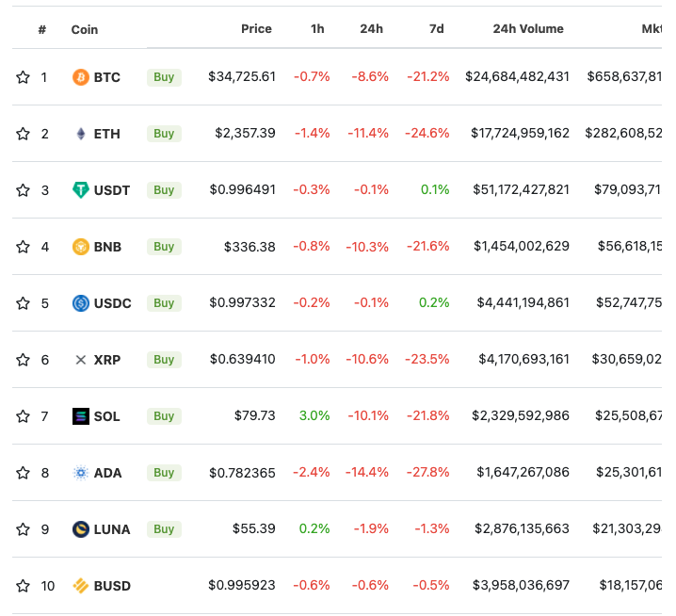
Task: Click the XRP logo icon
Action: (81, 360)
